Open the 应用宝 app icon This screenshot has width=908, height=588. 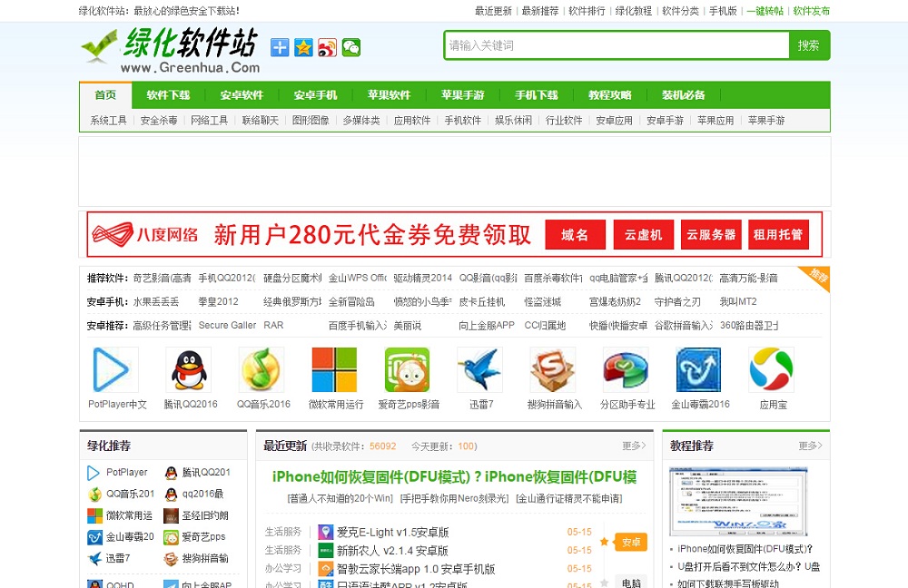point(771,370)
